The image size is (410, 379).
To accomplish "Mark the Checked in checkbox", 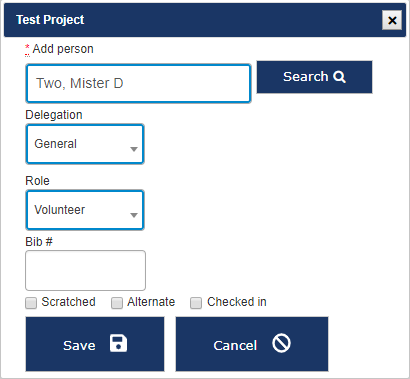I will [196, 303].
